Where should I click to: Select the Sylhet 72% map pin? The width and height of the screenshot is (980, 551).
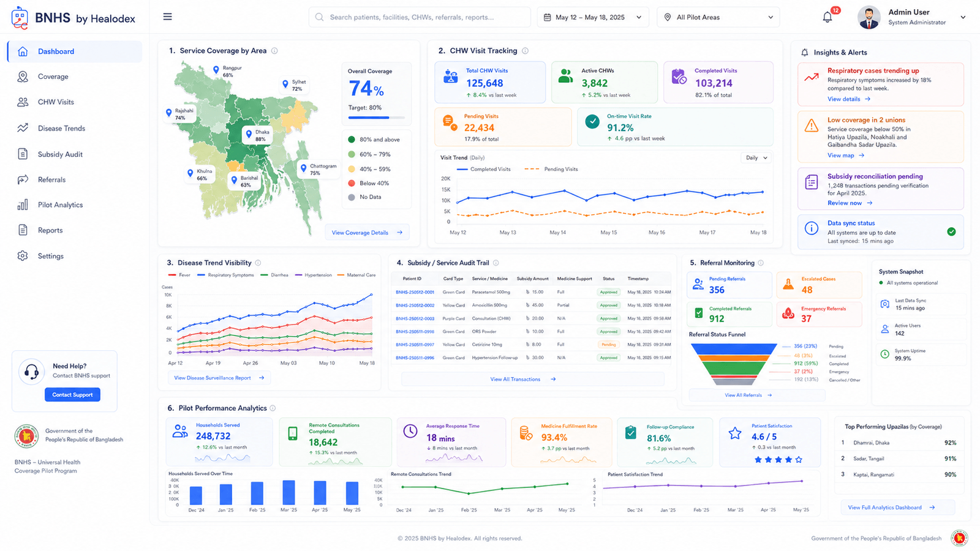tap(285, 84)
